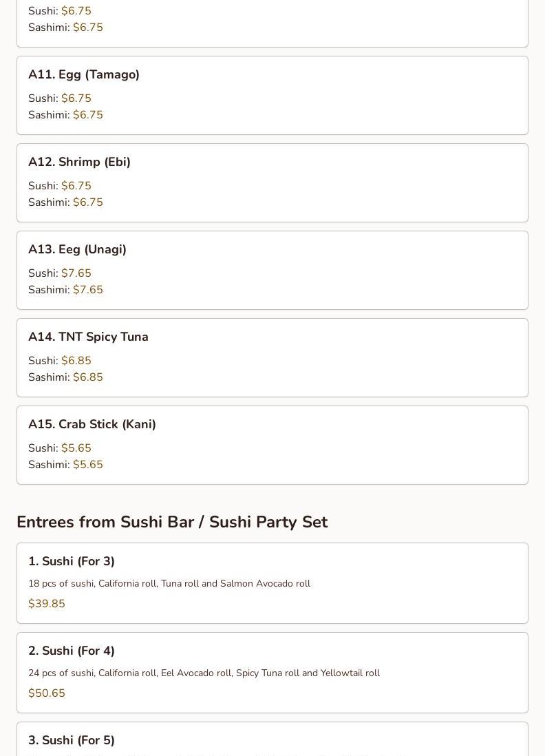Select the TNT Spicy Tuna sushi price
The width and height of the screenshot is (545, 756).
click(76, 361)
